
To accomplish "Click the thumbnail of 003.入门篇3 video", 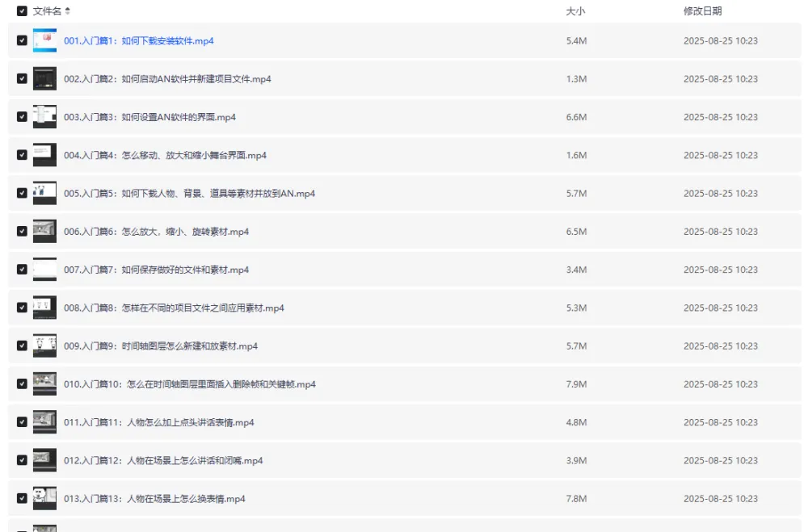I will coord(44,117).
